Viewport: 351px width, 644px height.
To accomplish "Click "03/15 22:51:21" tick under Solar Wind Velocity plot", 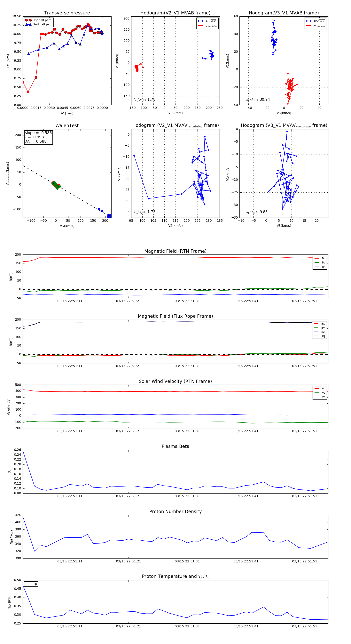I will [x=129, y=431].
